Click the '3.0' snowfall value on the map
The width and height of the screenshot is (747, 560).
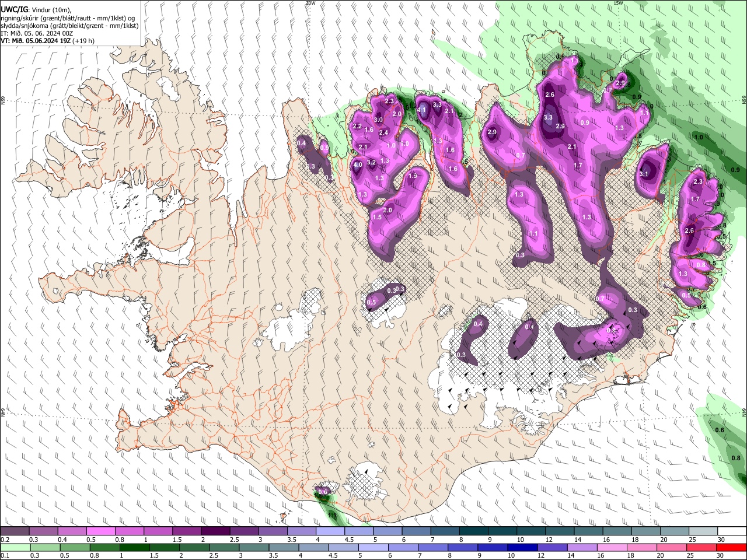pos(378,120)
